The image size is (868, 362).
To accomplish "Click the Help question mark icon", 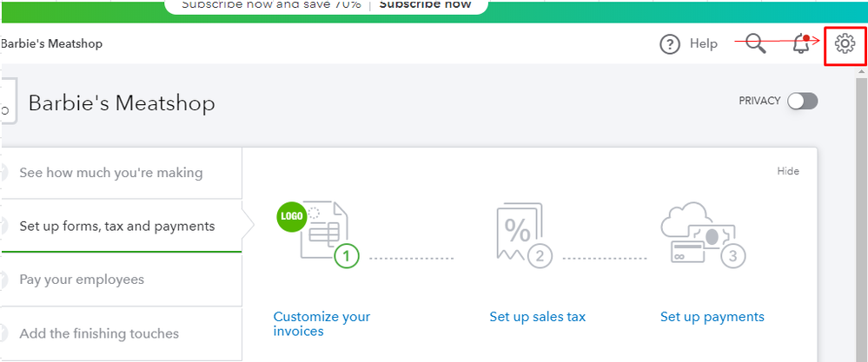I will pyautogui.click(x=670, y=44).
